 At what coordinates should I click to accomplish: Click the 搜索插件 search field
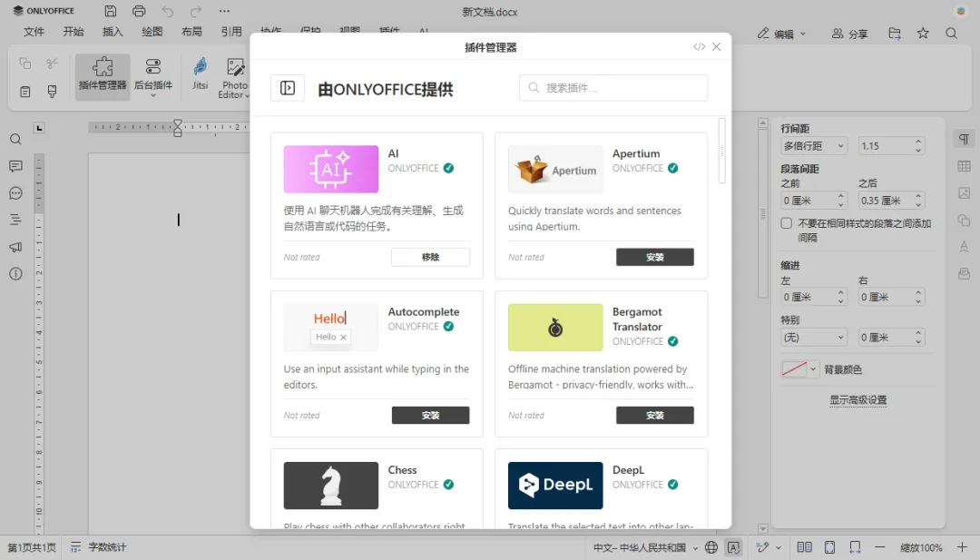pyautogui.click(x=613, y=88)
